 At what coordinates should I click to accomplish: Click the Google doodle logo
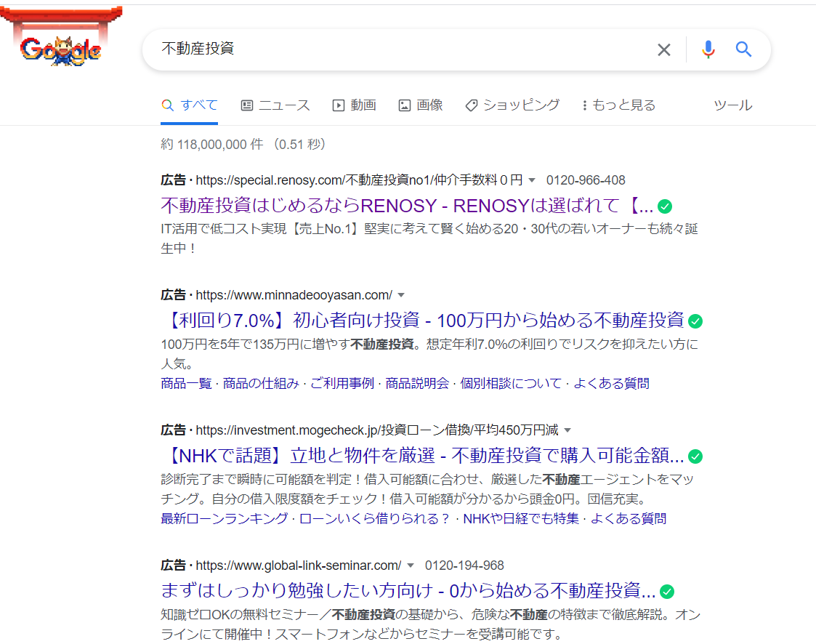pyautogui.click(x=61, y=38)
